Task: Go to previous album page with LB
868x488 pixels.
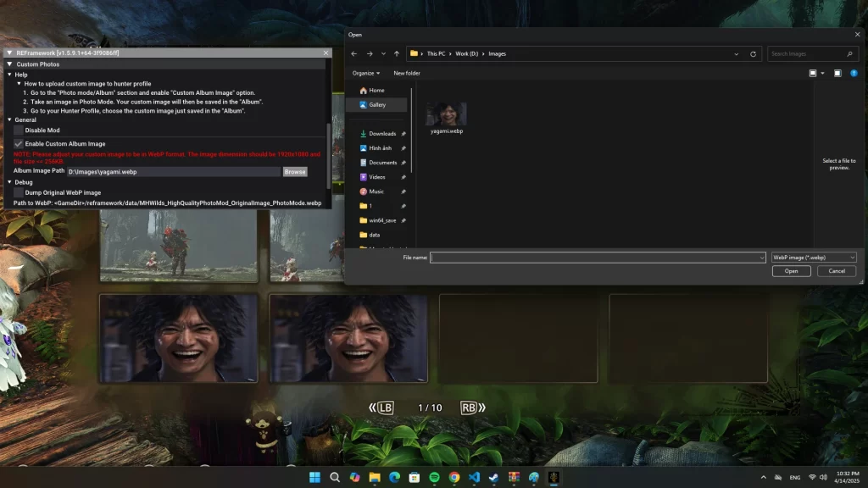Action: click(x=381, y=408)
